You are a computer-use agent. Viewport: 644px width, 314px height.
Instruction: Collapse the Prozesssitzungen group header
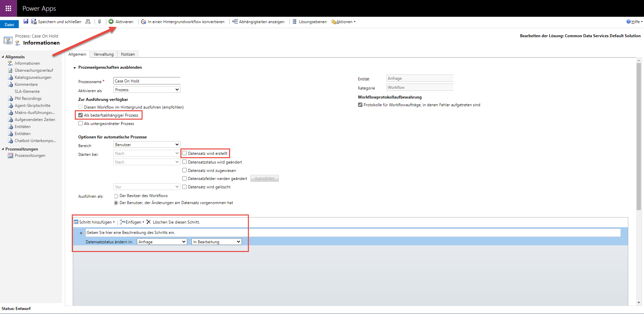tap(3, 149)
